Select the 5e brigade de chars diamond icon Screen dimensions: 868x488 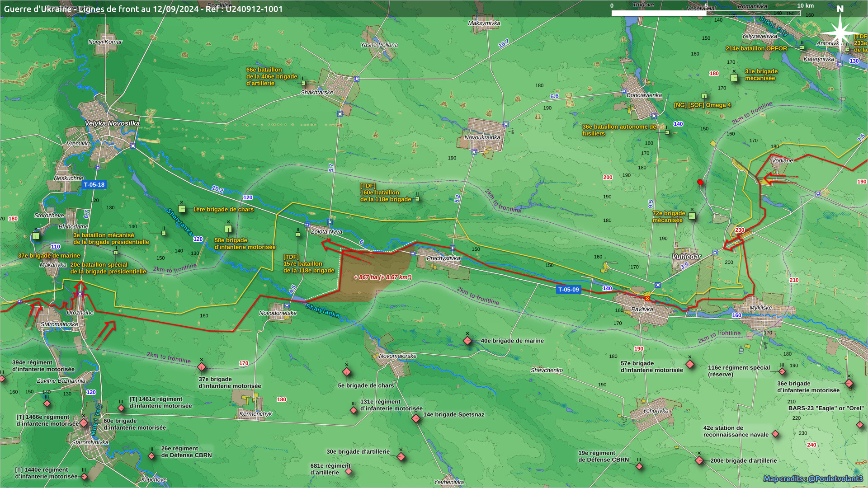347,372
